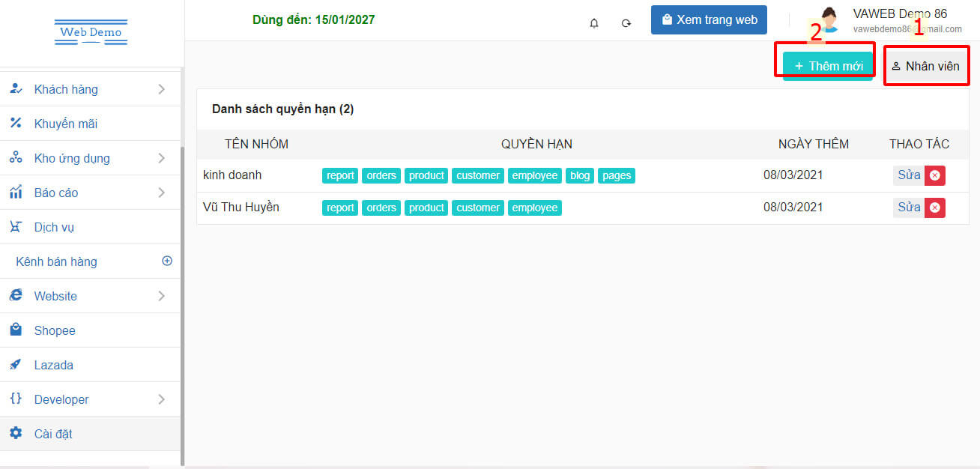Click the refresh icon in header
The image size is (980, 469).
pos(626,23)
